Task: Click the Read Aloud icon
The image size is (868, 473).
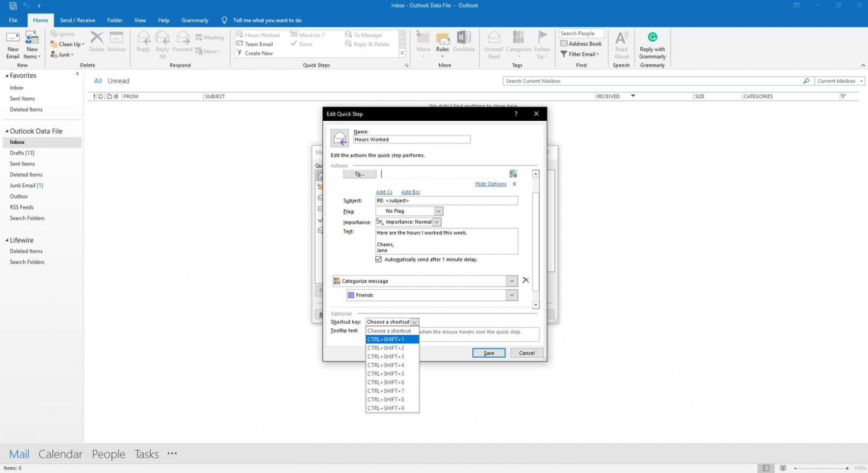Action: tap(621, 38)
